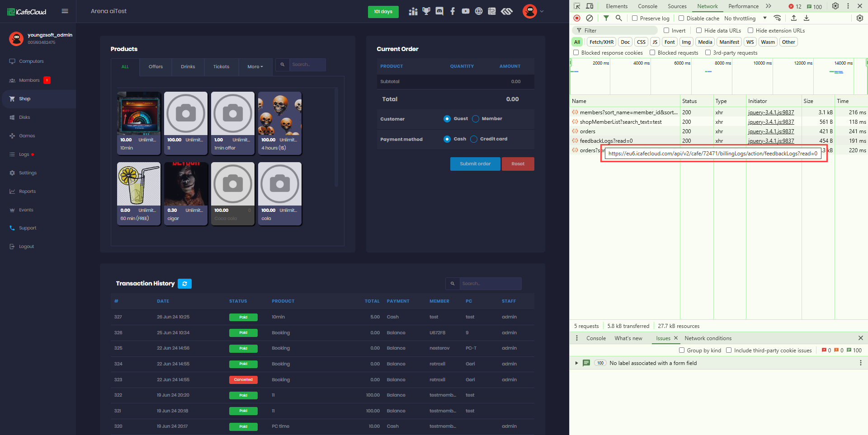
Task: Expand the 'No label associated' issue
Action: click(576, 363)
